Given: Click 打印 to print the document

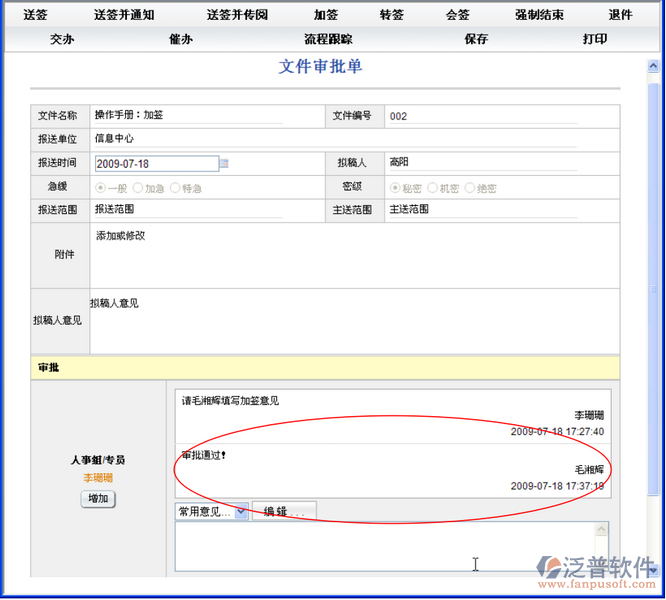Looking at the screenshot, I should tap(595, 39).
